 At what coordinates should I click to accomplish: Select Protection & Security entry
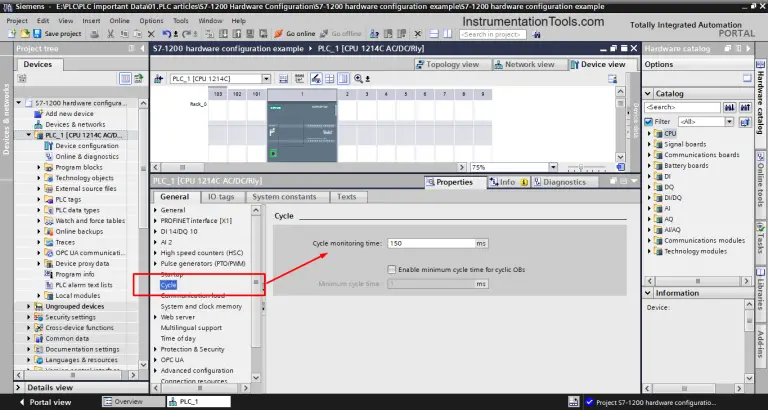(192, 349)
